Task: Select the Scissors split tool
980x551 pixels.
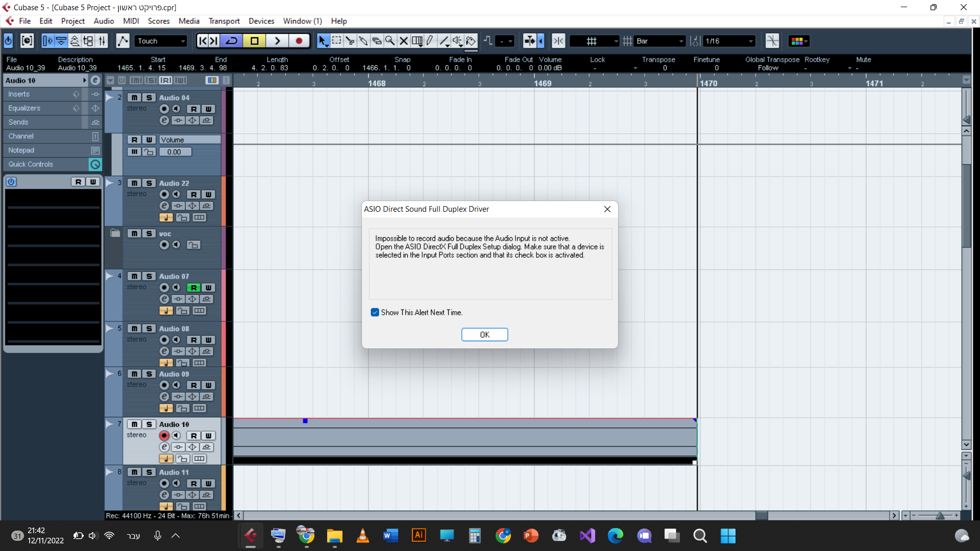Action: tap(350, 41)
